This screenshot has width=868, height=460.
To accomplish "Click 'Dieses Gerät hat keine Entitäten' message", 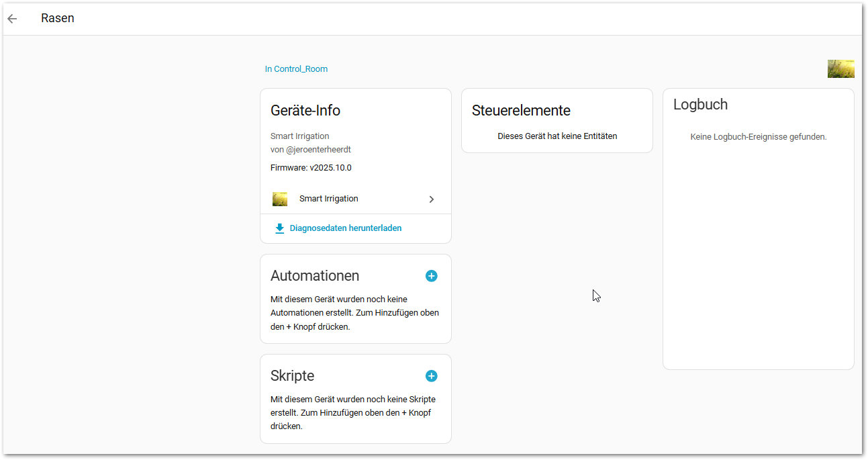I will [x=557, y=136].
